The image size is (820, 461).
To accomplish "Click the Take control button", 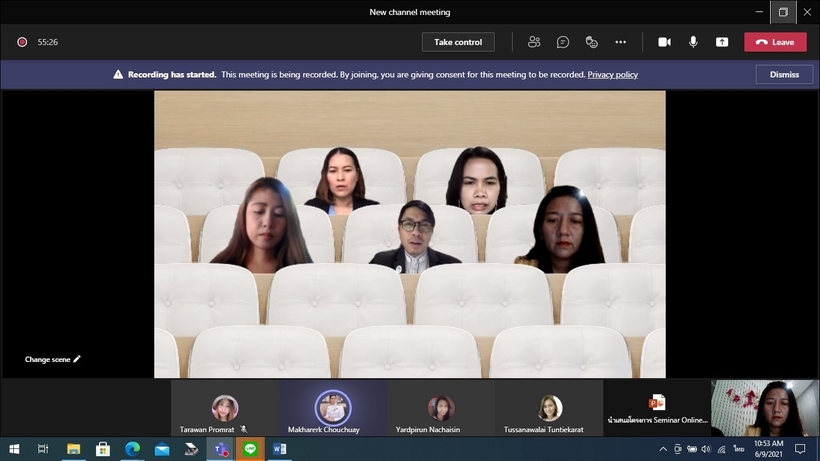I will [x=458, y=42].
